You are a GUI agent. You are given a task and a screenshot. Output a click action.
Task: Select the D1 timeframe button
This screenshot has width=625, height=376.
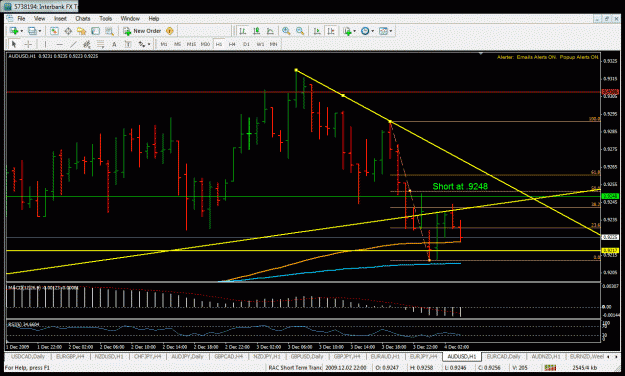tap(246, 44)
